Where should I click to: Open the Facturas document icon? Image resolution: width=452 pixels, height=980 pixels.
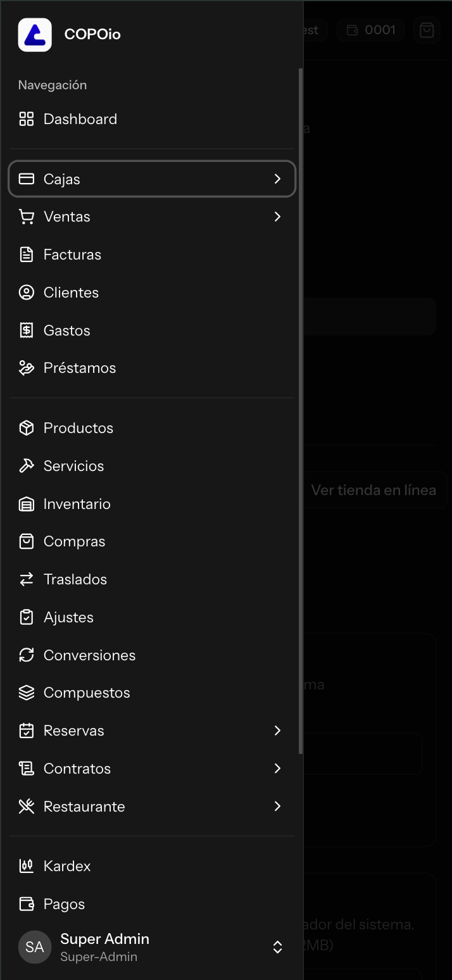pos(27,254)
